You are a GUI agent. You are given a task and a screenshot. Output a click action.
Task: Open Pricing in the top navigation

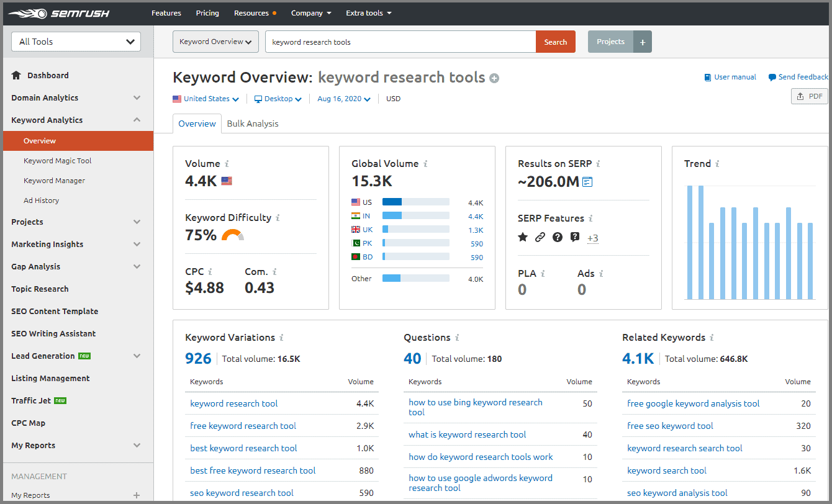click(x=207, y=13)
